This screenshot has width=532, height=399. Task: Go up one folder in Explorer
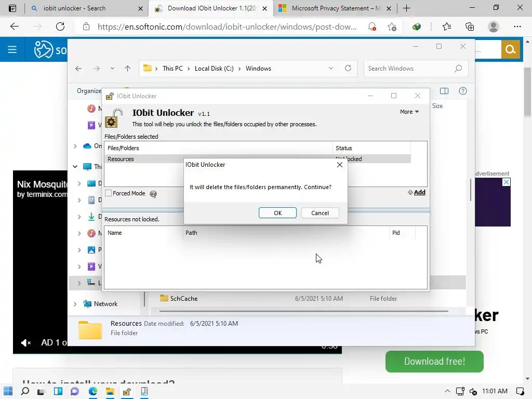(128, 69)
